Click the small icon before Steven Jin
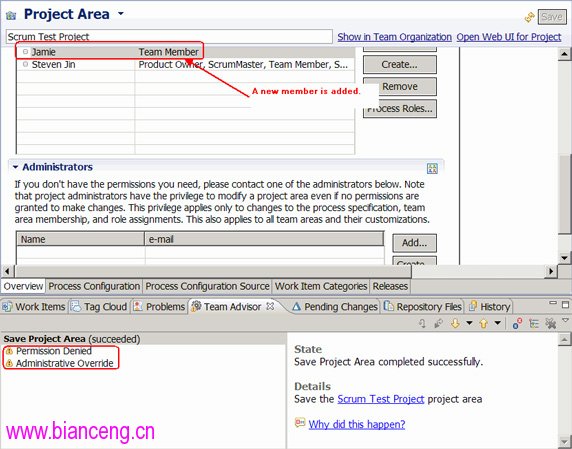This screenshot has height=449, width=572. [25, 64]
